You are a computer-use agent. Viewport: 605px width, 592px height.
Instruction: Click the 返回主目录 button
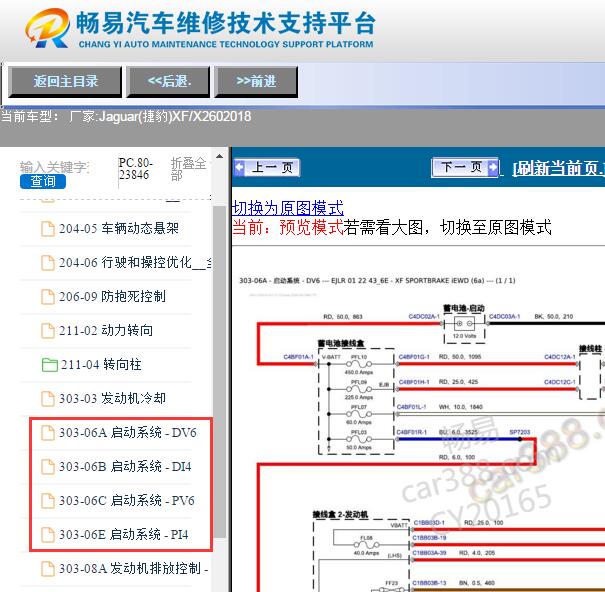(x=65, y=81)
